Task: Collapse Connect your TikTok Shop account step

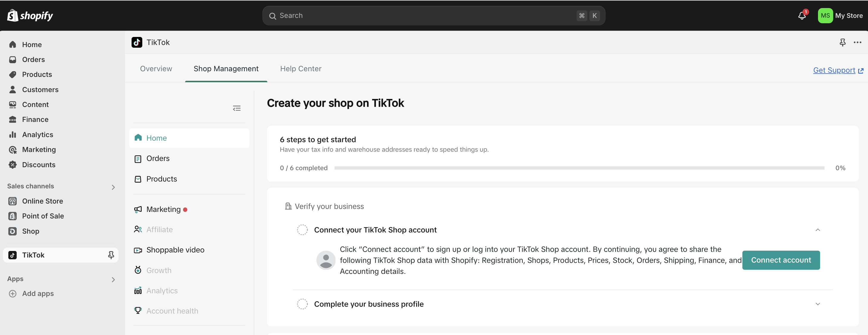Action: 817,230
